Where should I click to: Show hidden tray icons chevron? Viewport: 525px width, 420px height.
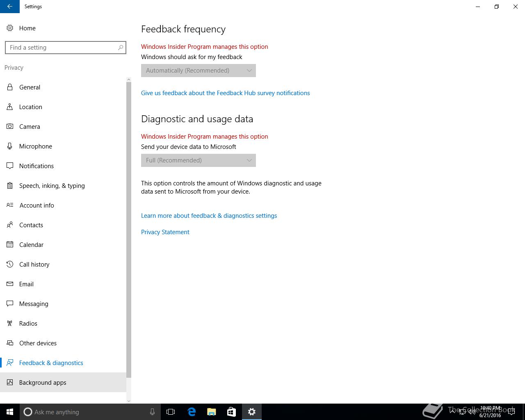[x=452, y=412]
